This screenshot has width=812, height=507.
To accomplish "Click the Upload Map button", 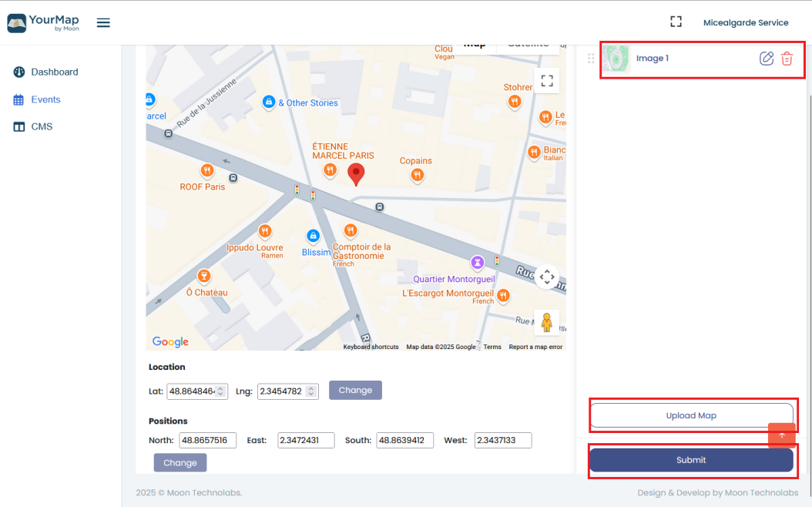I will 691,415.
